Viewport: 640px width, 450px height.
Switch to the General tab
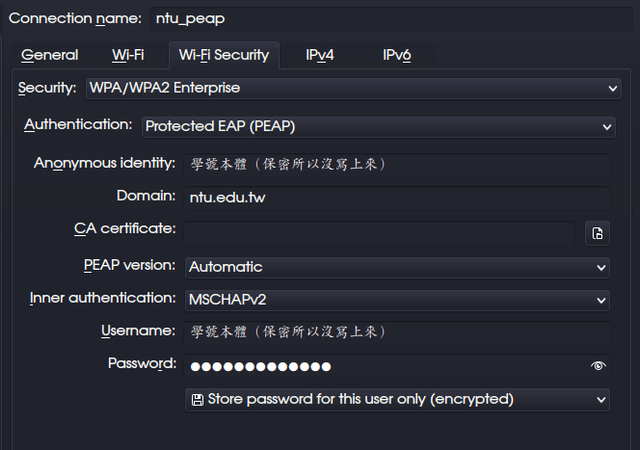[x=49, y=55]
